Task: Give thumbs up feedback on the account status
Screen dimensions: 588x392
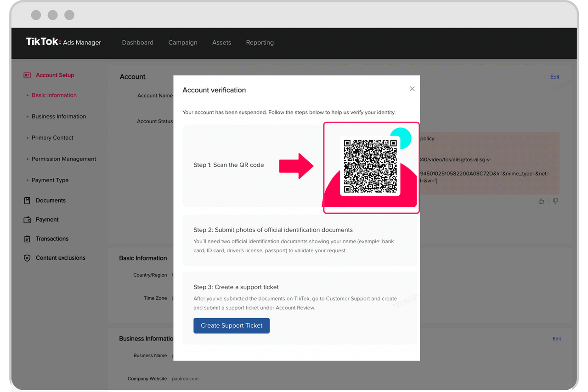Action: tap(541, 201)
